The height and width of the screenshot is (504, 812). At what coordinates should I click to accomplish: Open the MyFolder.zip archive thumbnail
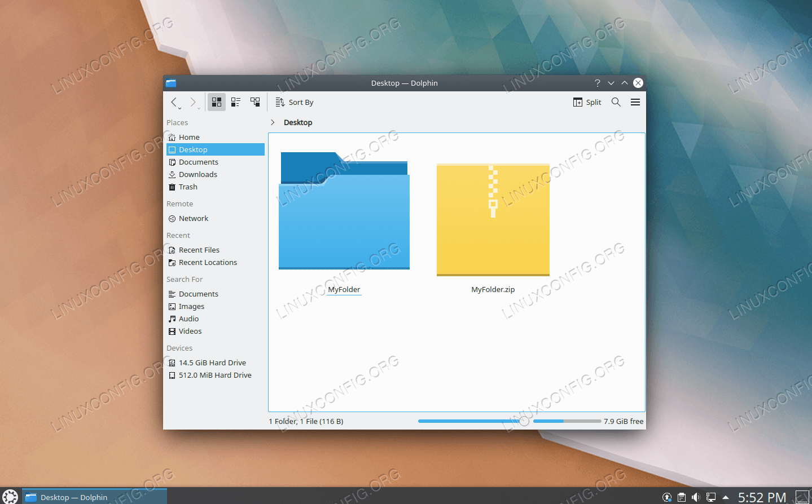(493, 219)
